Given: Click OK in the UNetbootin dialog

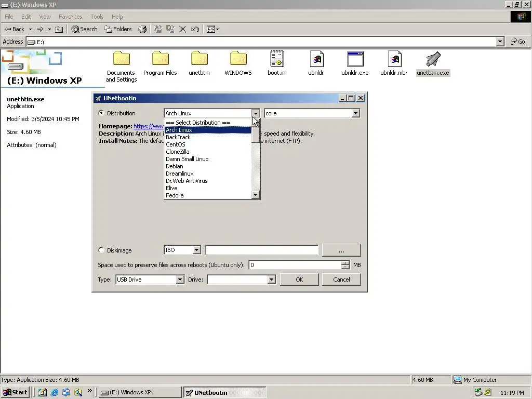Looking at the screenshot, I should point(299,280).
